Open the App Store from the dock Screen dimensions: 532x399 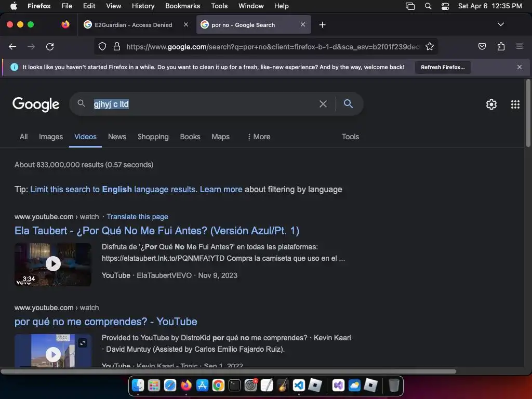[x=202, y=385]
